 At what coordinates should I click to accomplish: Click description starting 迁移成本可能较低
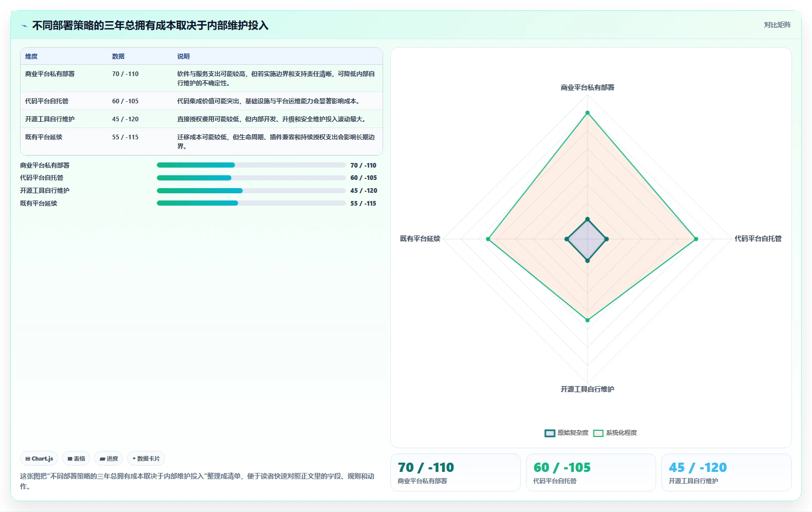(276, 142)
